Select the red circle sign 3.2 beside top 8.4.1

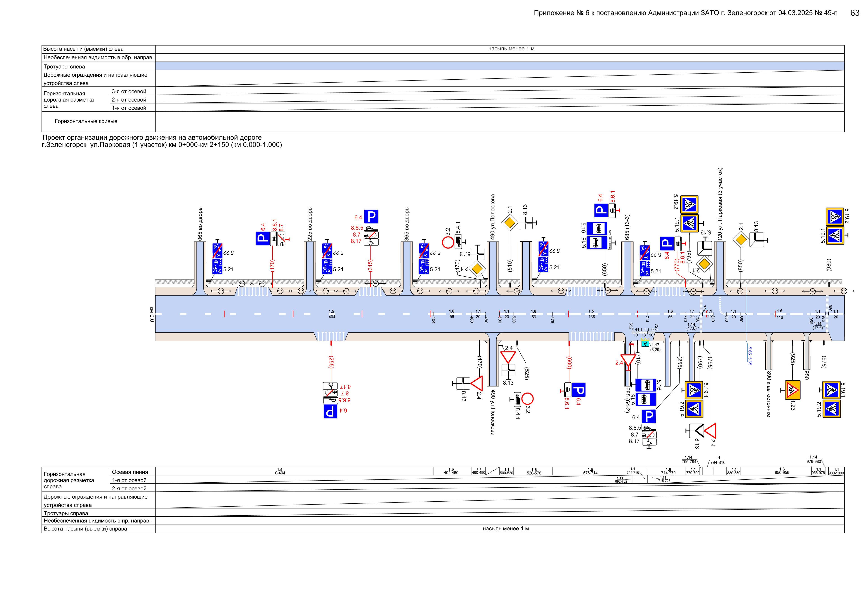448,242
